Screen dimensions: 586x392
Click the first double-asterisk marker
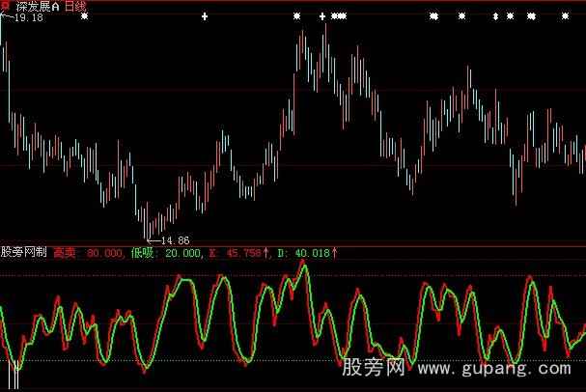point(433,16)
